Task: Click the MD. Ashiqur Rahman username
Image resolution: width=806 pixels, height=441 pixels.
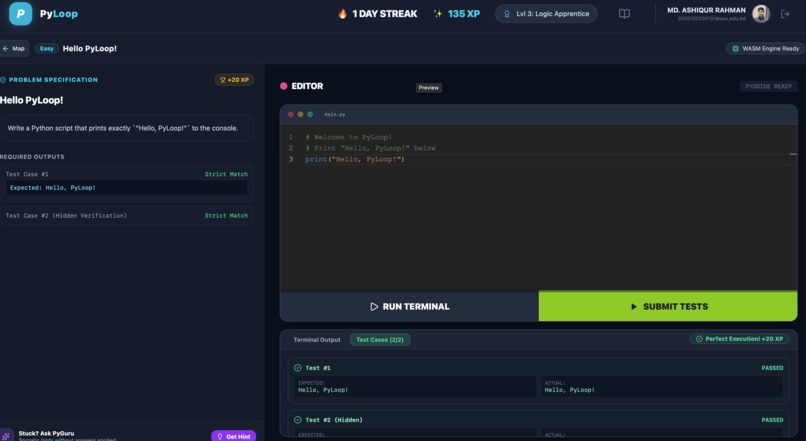Action: [706, 10]
